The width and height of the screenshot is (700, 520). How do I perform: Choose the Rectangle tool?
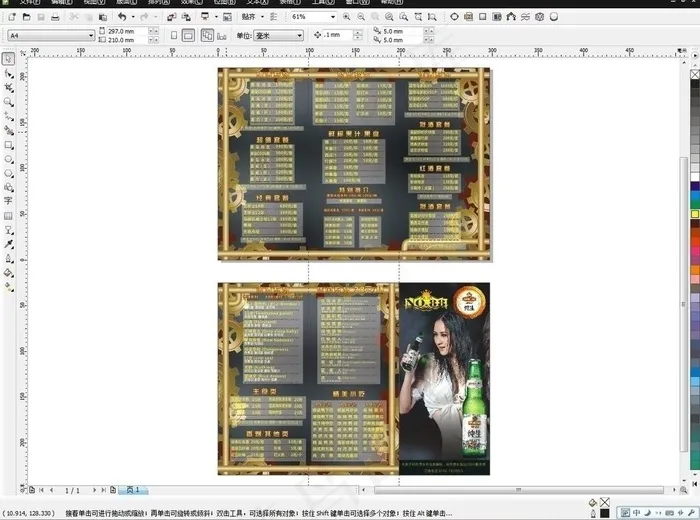click(x=8, y=145)
